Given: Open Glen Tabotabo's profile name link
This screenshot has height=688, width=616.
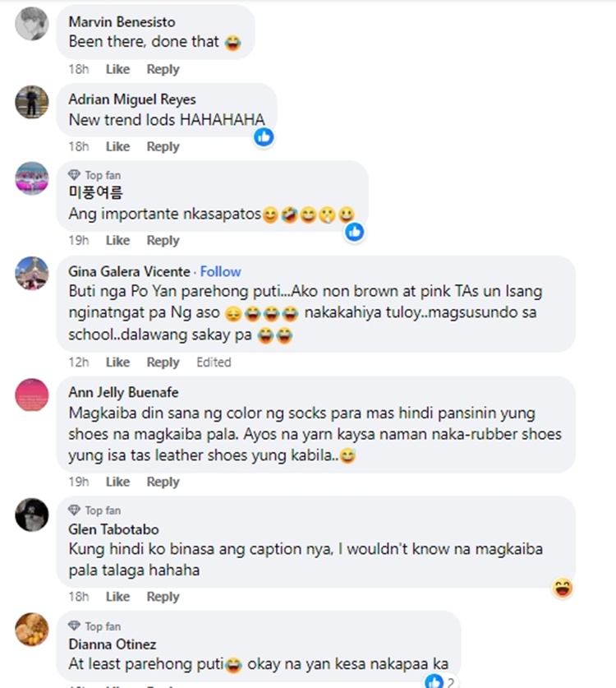Looking at the screenshot, I should [113, 529].
